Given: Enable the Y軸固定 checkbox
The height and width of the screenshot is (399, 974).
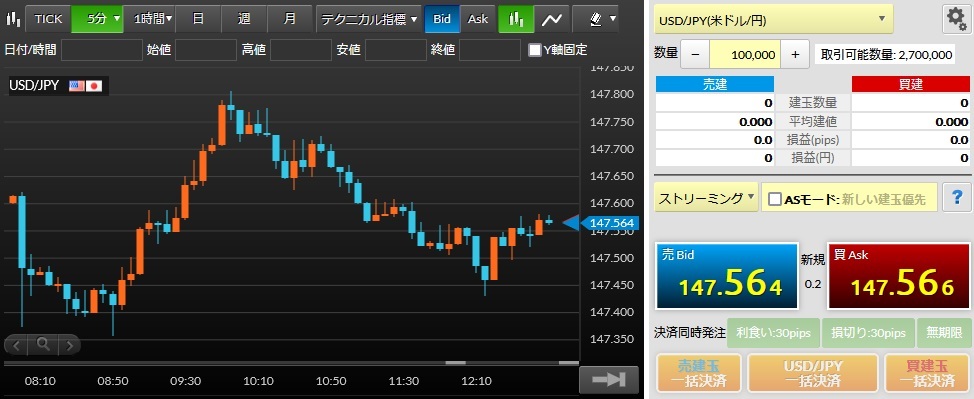Looking at the screenshot, I should [x=534, y=50].
